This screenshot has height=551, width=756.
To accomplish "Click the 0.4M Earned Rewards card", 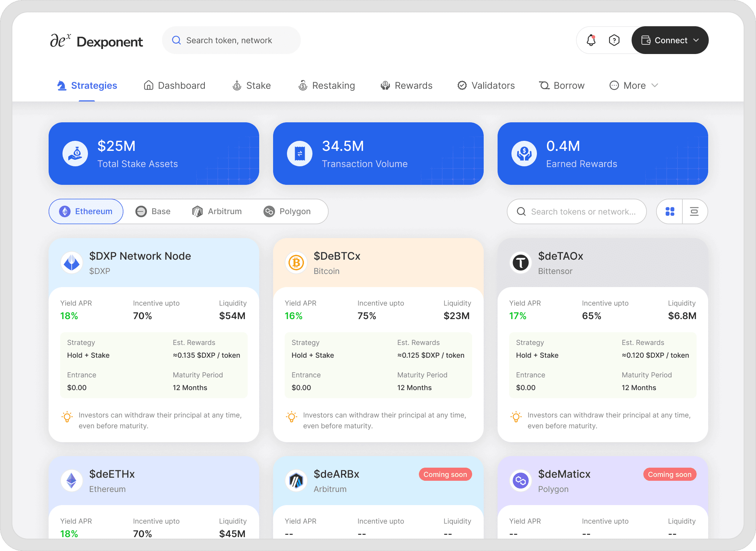I will (603, 154).
